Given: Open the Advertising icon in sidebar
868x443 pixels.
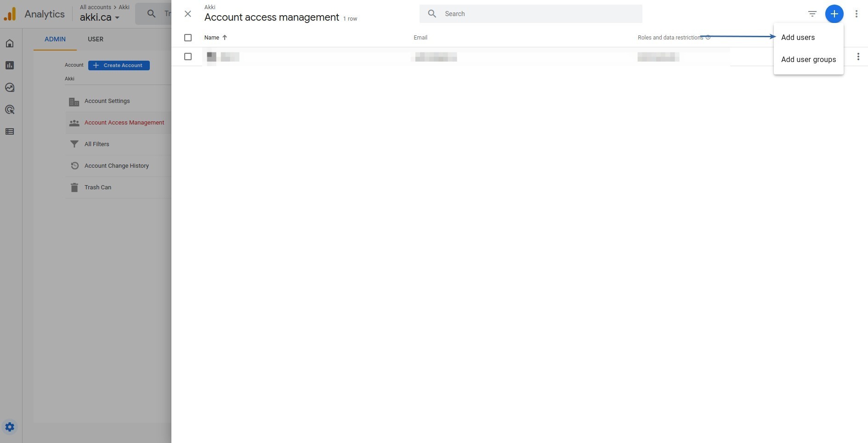Looking at the screenshot, I should click(x=10, y=109).
